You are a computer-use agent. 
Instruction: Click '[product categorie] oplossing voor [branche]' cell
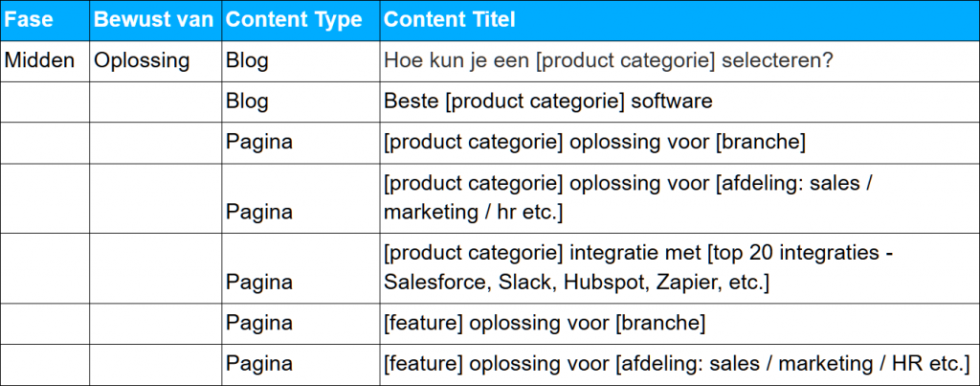tap(679, 143)
